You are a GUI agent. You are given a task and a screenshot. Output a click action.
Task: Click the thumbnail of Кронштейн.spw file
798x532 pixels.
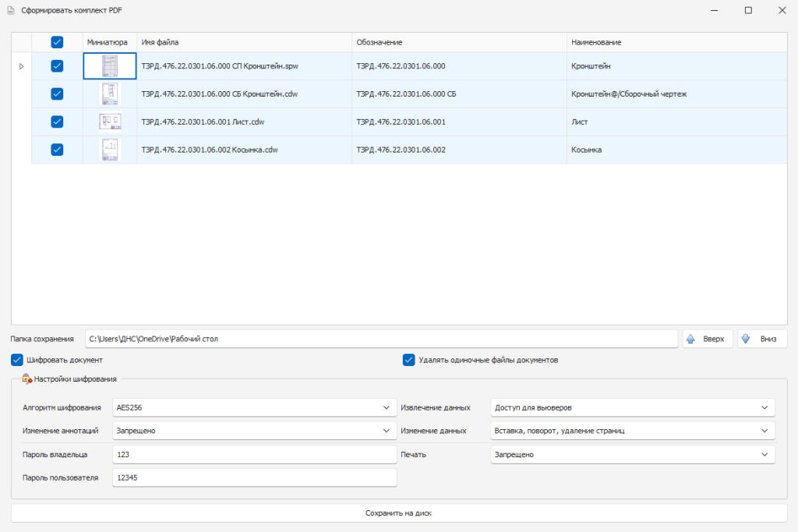110,66
